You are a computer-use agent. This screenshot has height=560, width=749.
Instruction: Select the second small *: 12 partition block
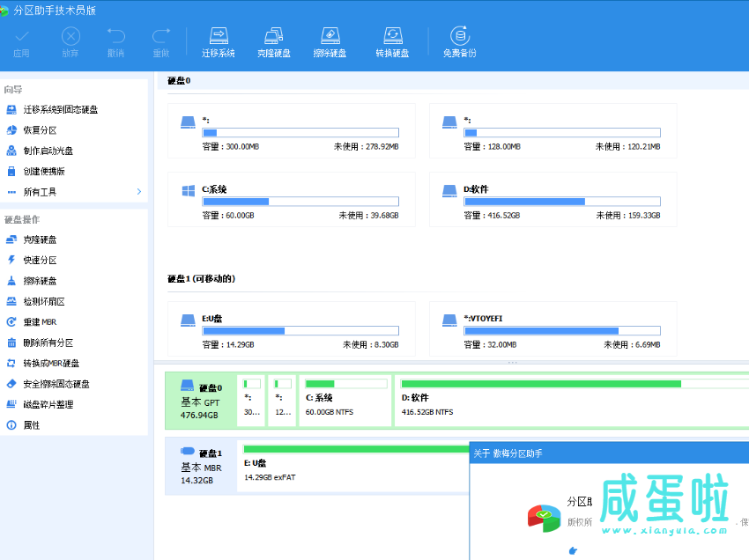coord(282,401)
